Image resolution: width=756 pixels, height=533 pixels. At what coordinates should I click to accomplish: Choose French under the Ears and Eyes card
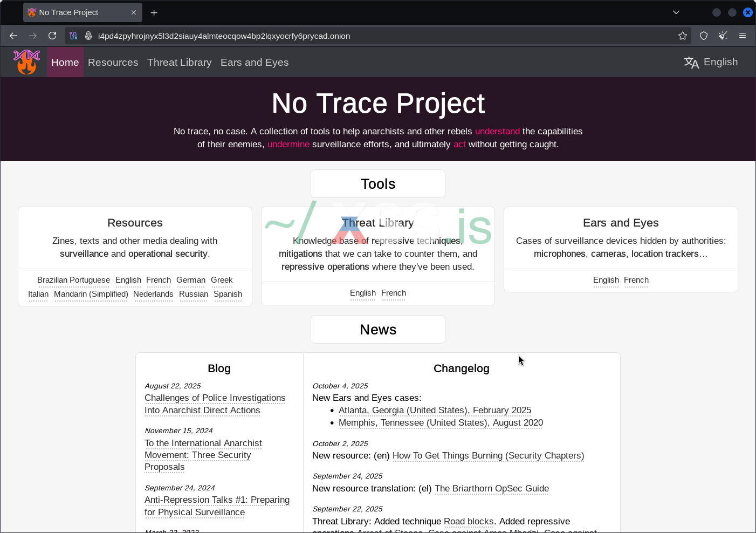tap(636, 280)
